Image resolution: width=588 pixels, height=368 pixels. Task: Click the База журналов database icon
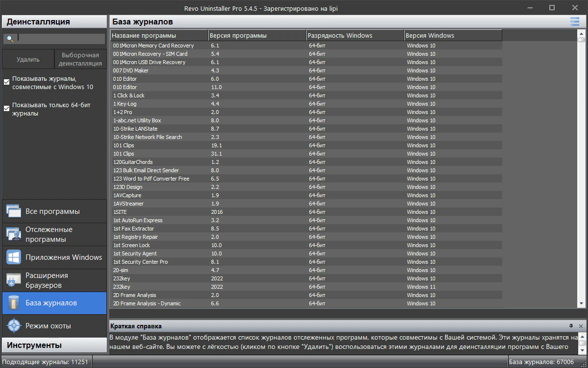(x=13, y=303)
